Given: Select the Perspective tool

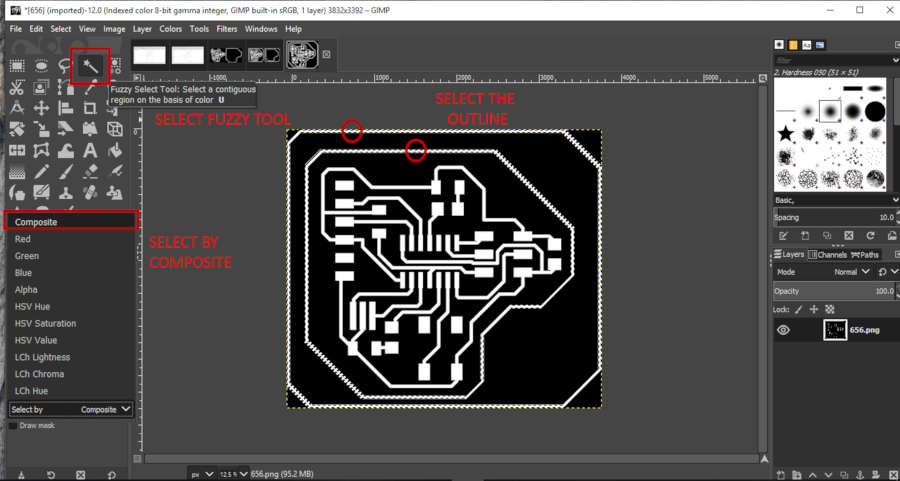Looking at the screenshot, I should click(90, 130).
